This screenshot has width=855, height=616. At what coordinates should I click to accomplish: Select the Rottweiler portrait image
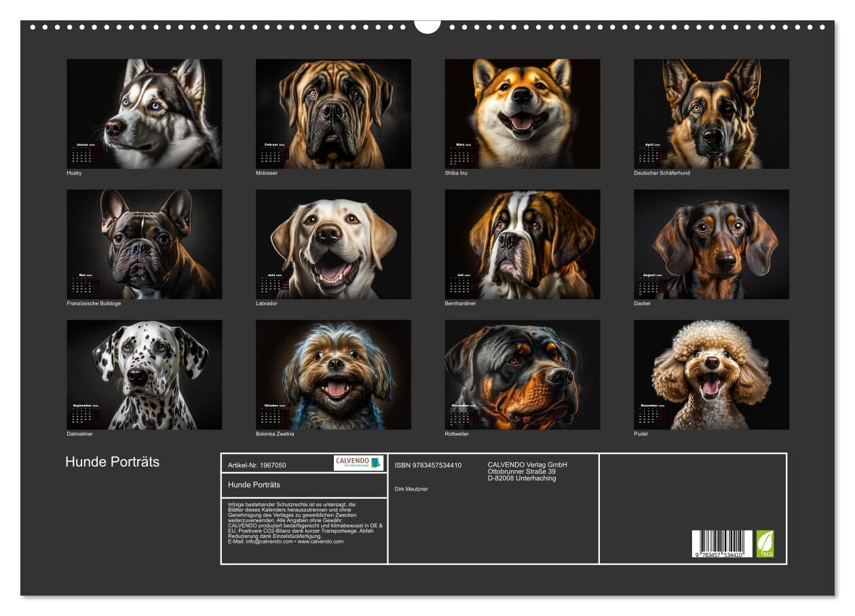pos(522,374)
